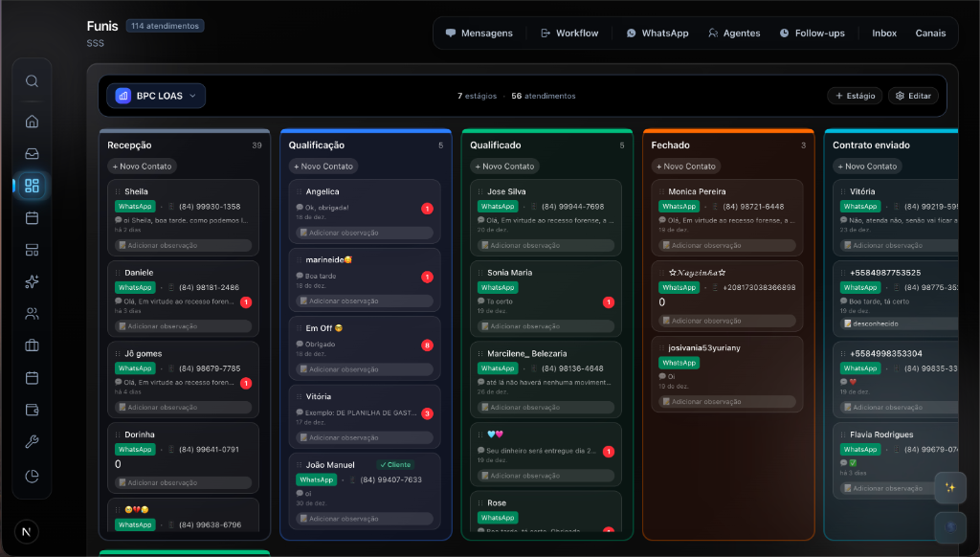Open the reports pie-chart icon in the sidebar

point(32,475)
